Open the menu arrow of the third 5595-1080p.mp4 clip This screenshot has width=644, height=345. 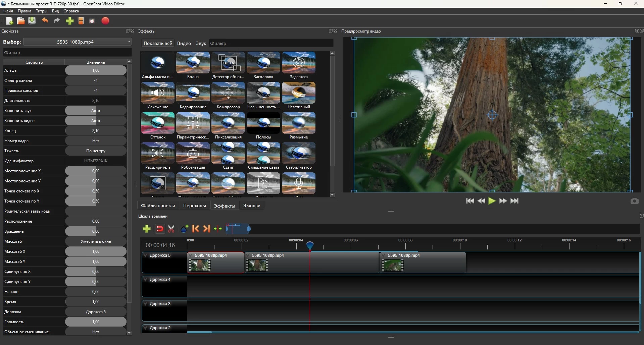(x=384, y=255)
